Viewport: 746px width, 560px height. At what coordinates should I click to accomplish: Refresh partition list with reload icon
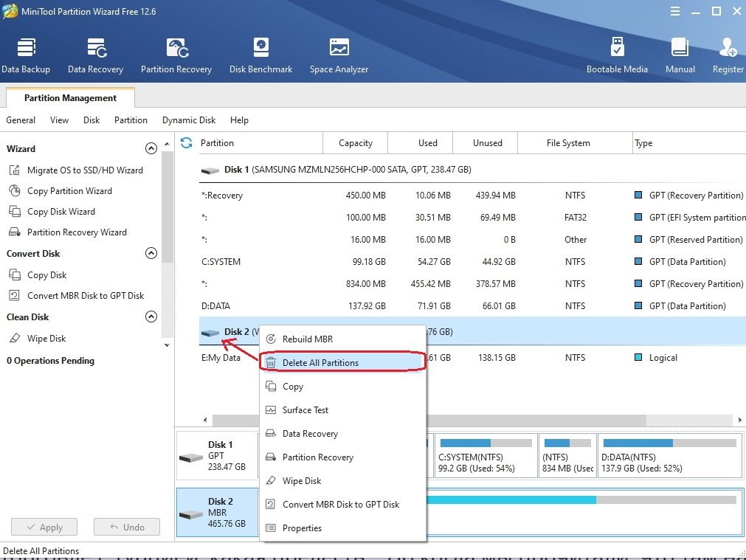click(x=187, y=143)
